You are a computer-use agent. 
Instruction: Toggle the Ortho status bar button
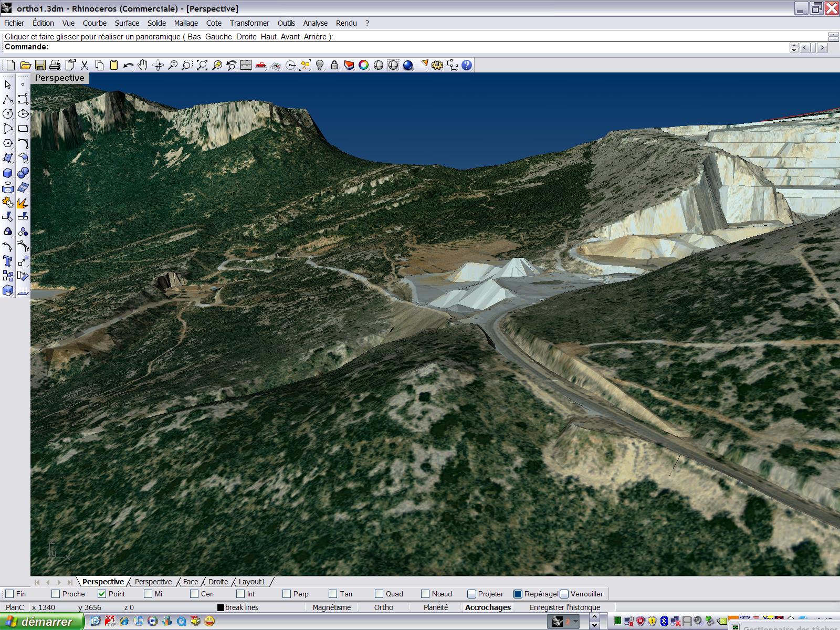(x=383, y=607)
